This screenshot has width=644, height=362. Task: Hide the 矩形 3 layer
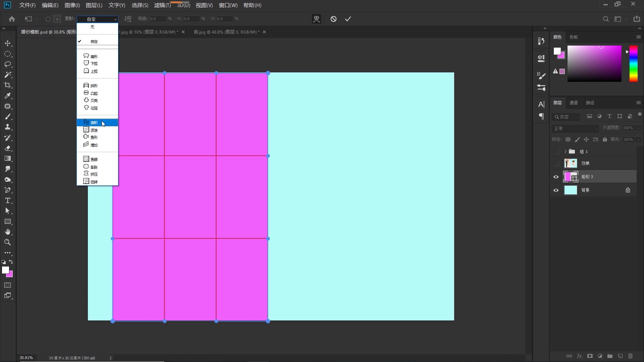[x=556, y=177]
